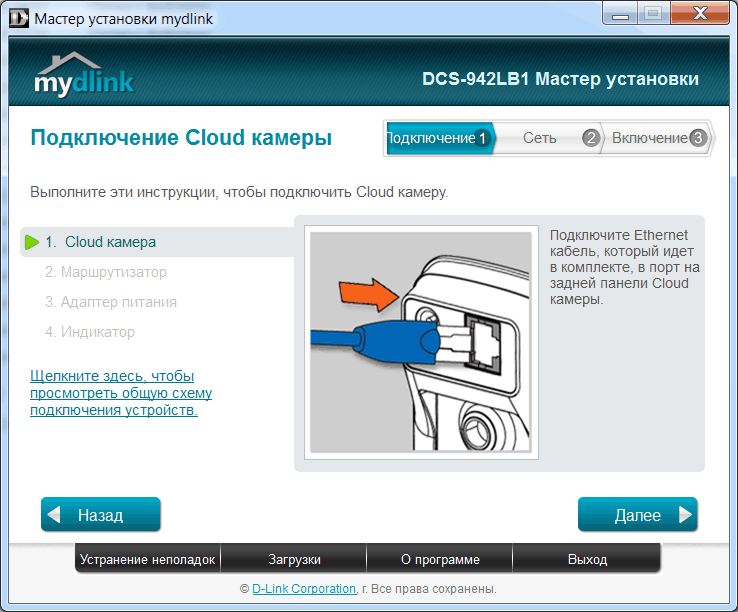Select step 3 Адаптер питания
The width and height of the screenshot is (738, 612).
pos(111,302)
